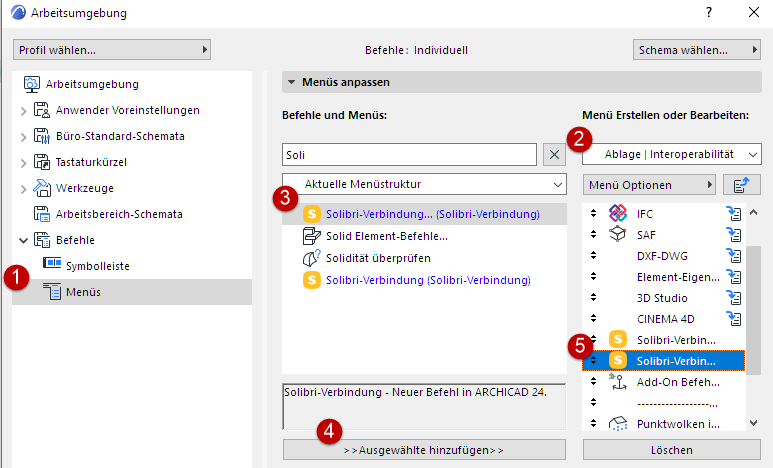Screen dimensions: 773x468
Task: Click the Solid Element-Befehle dialog icon
Action: tap(311, 236)
